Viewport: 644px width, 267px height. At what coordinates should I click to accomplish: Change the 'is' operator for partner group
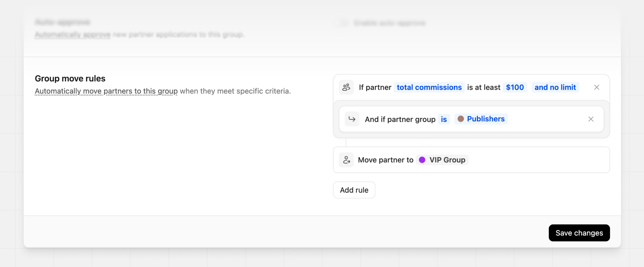[444, 119]
